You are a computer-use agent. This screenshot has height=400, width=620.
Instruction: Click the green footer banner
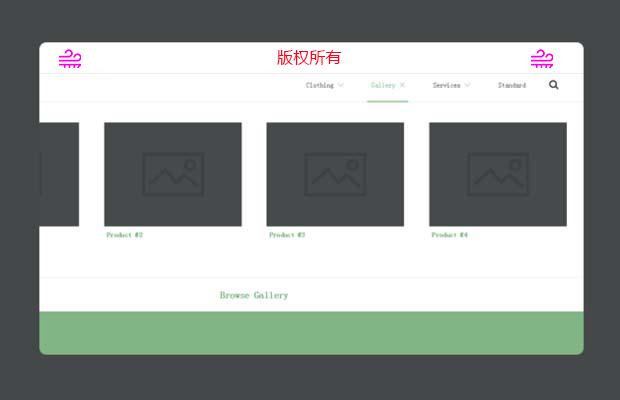311,332
